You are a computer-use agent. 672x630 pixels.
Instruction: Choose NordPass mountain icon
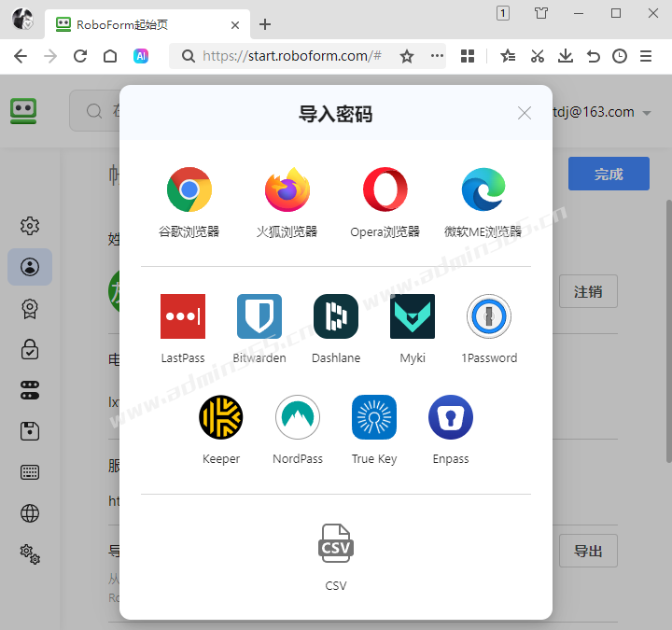click(298, 417)
